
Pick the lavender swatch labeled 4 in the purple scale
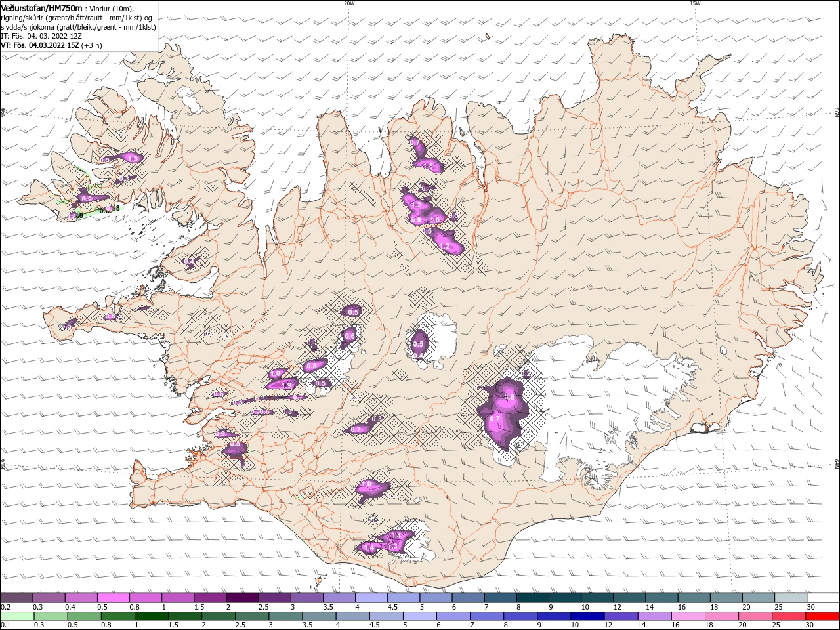[371, 598]
